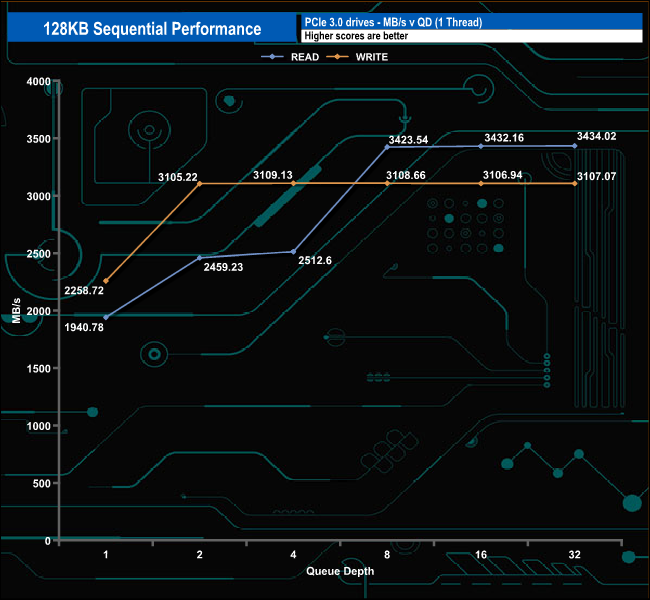The image size is (650, 600).
Task: Select the 3423.54 read data label
Action: point(408,140)
